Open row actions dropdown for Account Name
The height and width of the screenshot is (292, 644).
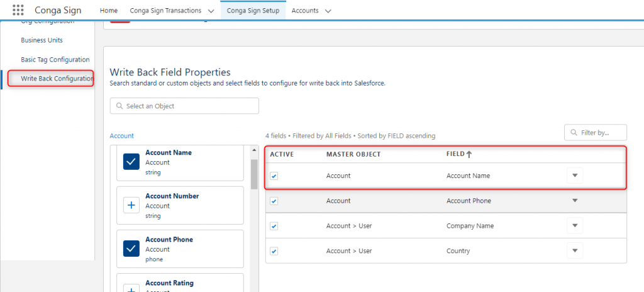[575, 176]
